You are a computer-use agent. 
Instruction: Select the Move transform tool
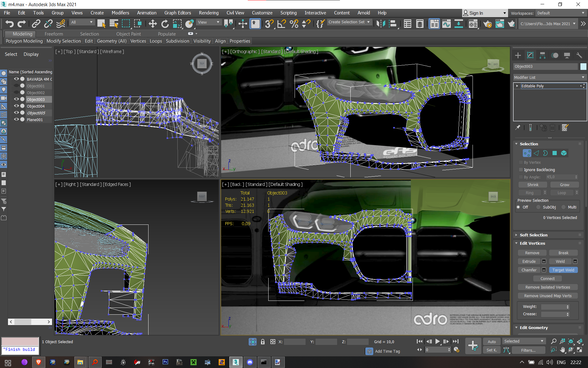click(153, 24)
